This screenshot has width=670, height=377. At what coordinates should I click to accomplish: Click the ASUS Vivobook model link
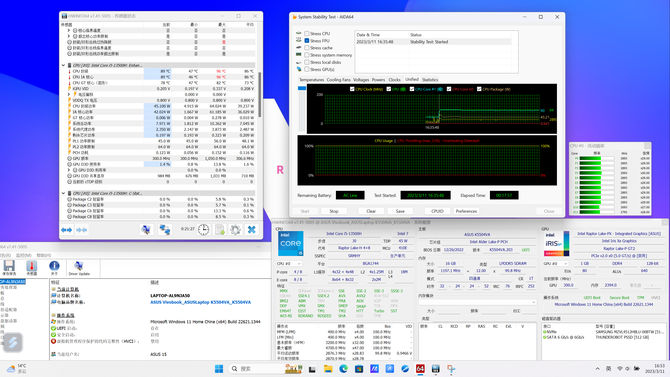pyautogui.click(x=200, y=302)
